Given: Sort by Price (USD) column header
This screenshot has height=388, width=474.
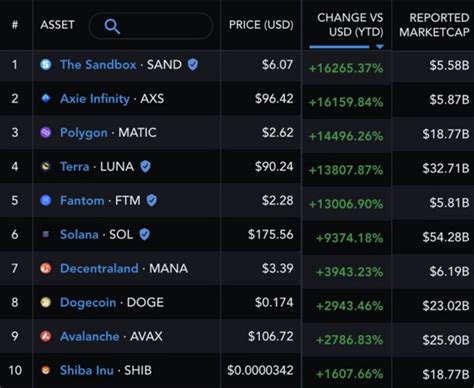Looking at the screenshot, I should [x=261, y=25].
